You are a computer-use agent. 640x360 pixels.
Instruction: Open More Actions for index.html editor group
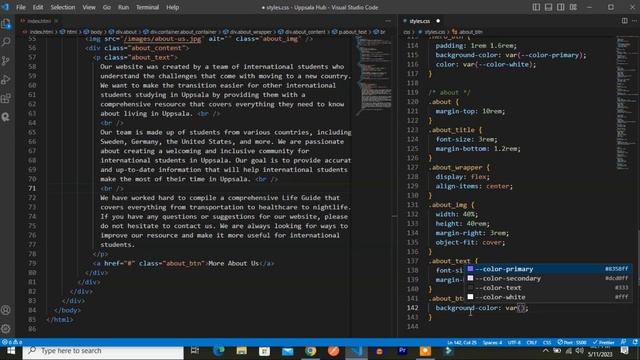[x=388, y=21]
